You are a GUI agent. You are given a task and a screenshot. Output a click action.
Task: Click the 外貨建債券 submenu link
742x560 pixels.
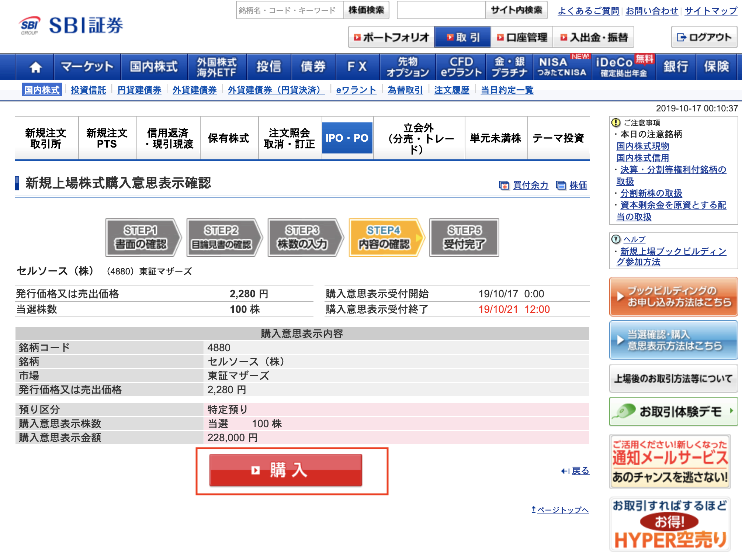coord(195,90)
